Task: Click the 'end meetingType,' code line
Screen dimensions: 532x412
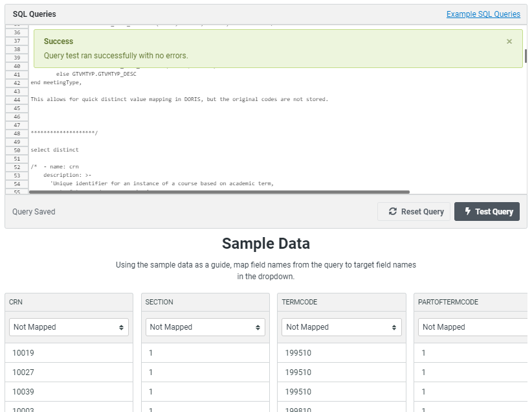Action: [x=56, y=82]
